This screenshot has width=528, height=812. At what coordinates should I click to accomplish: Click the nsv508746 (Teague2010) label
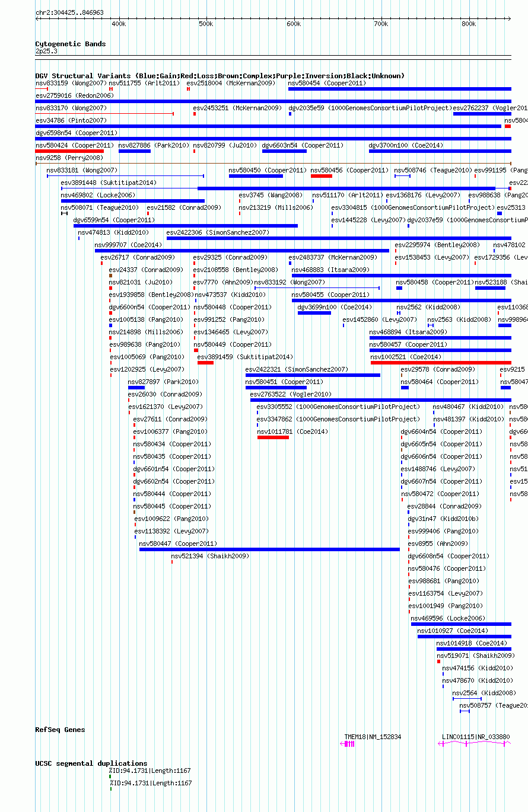coord(433,170)
